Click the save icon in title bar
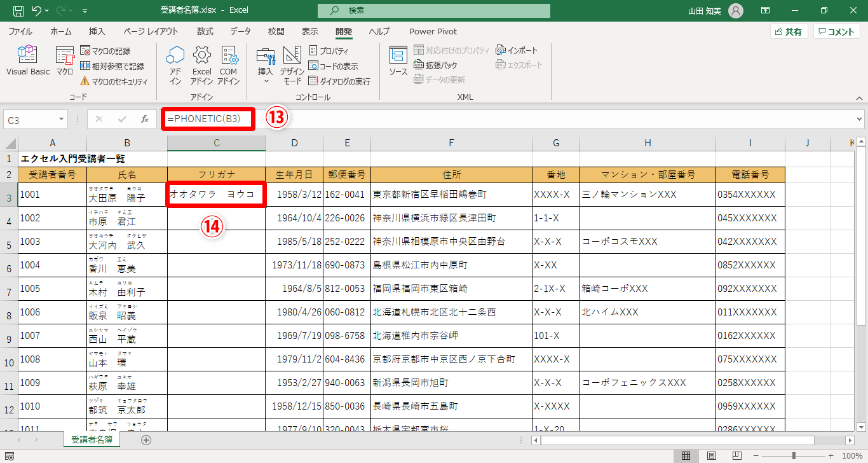This screenshot has height=463, width=868. (x=18, y=11)
